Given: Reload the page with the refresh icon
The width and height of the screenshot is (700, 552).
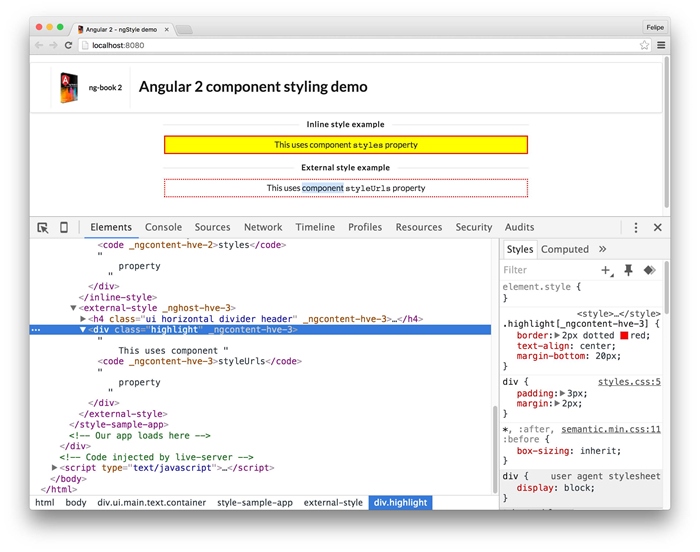Looking at the screenshot, I should click(x=69, y=45).
